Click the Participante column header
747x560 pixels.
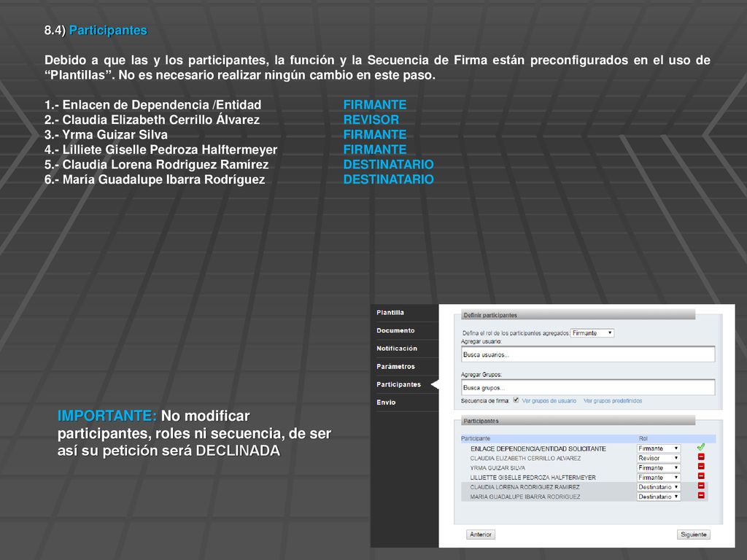point(476,438)
